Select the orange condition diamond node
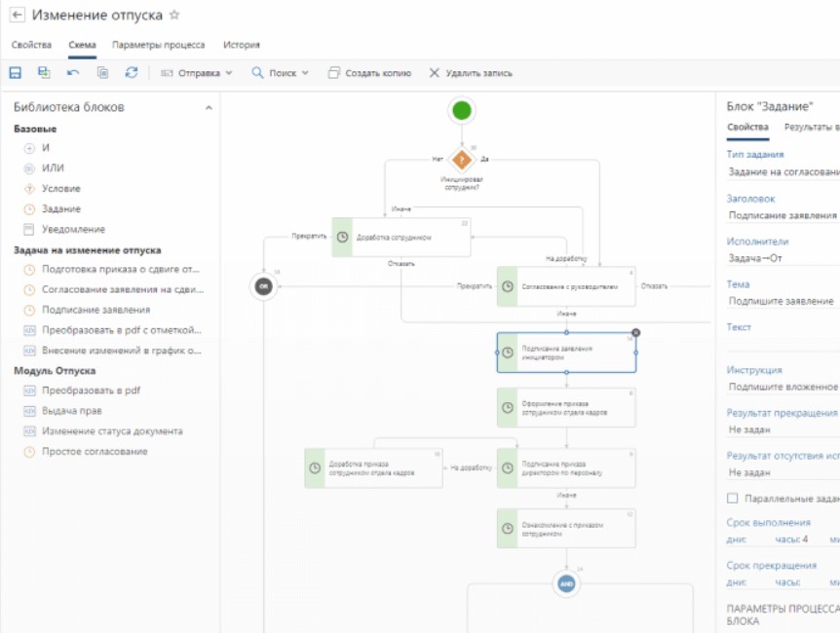Screen dimensions: 840x633 (462, 159)
